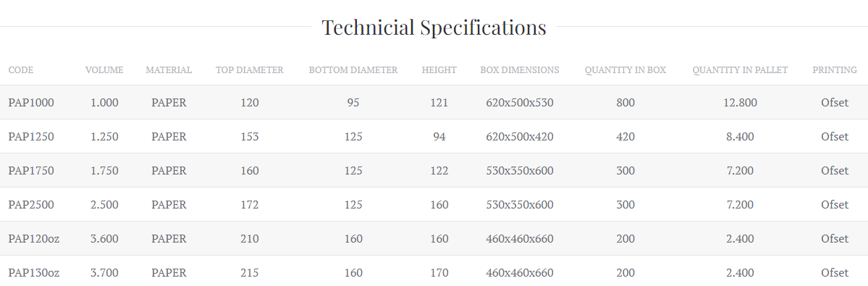Click the TOP DIAMETER column header
Screen dimensions: 868x286
tap(250, 70)
